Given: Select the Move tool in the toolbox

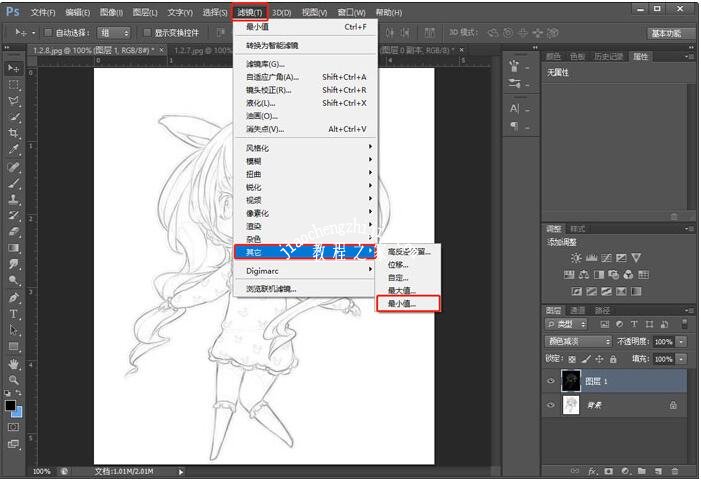Looking at the screenshot, I should [x=14, y=68].
